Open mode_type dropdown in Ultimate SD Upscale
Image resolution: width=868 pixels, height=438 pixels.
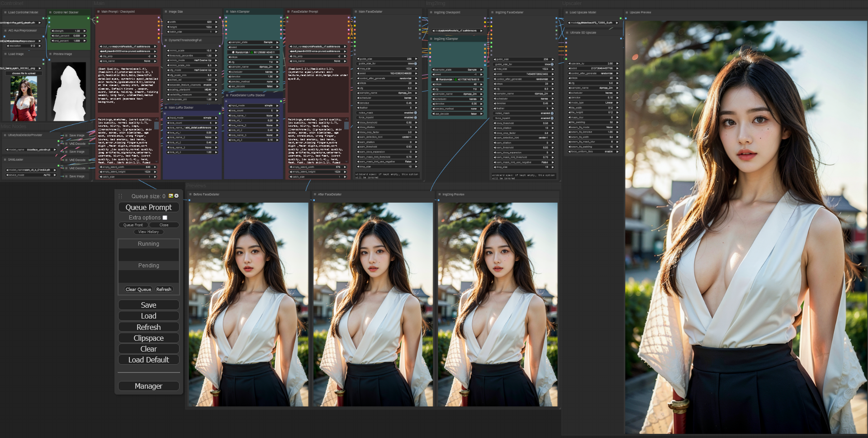(593, 103)
